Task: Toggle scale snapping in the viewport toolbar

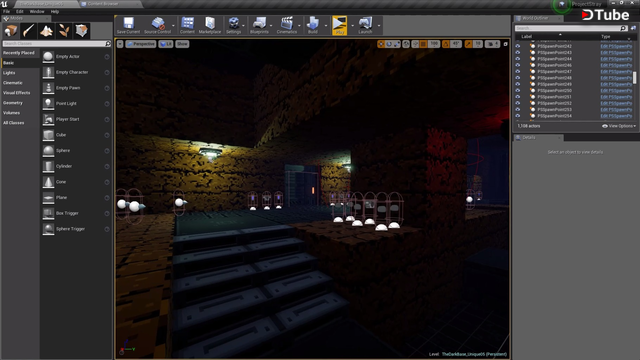Action: tap(468, 44)
